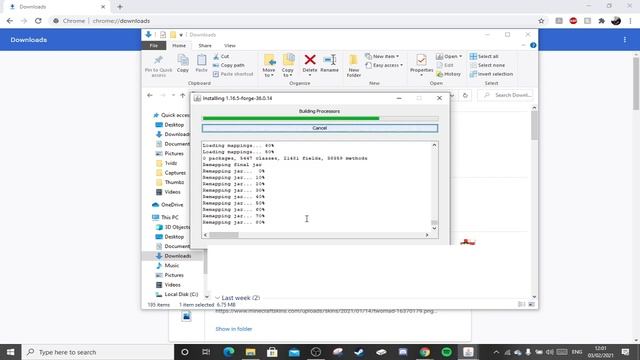The width and height of the screenshot is (640, 360).
Task: Open the notification center icon
Action: tap(625, 352)
